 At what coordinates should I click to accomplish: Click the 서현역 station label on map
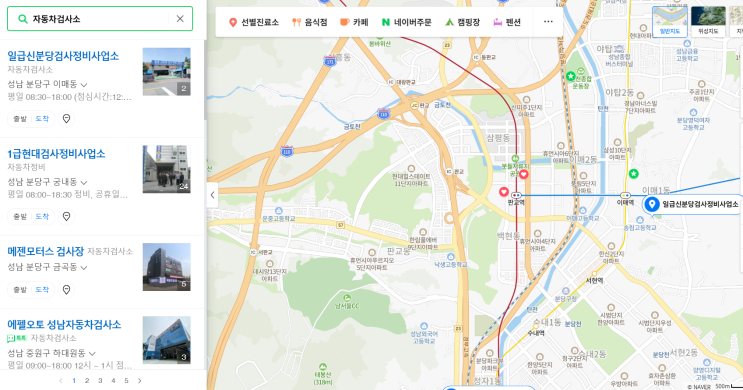[594, 281]
